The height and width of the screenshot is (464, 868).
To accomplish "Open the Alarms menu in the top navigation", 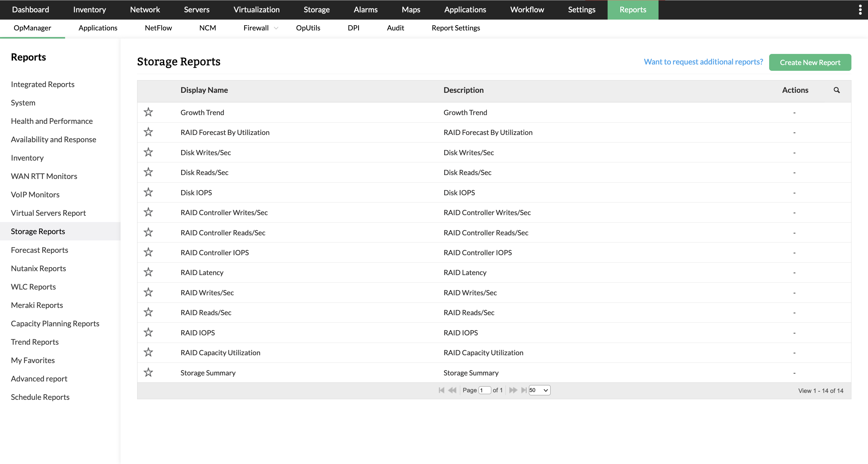I will click(366, 10).
